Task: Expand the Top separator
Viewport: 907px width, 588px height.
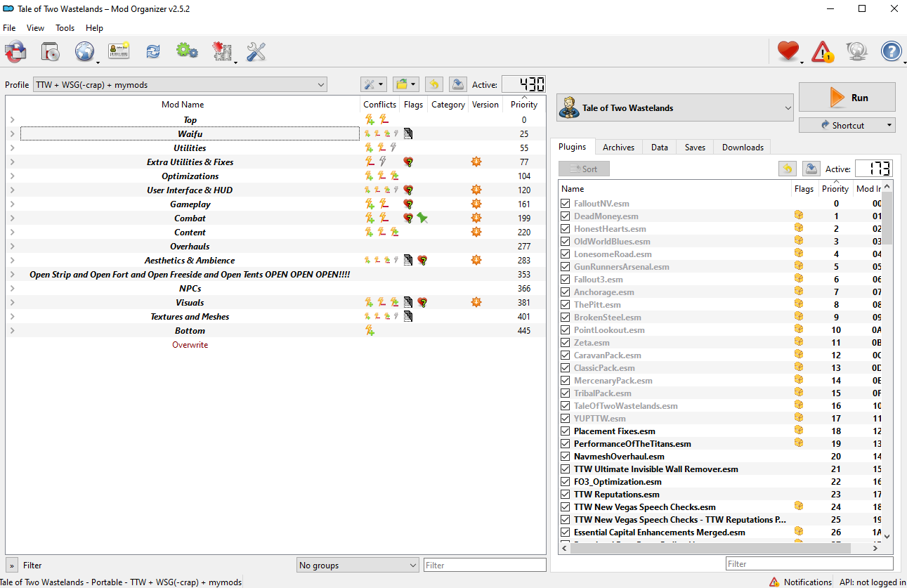Action: [x=12, y=119]
